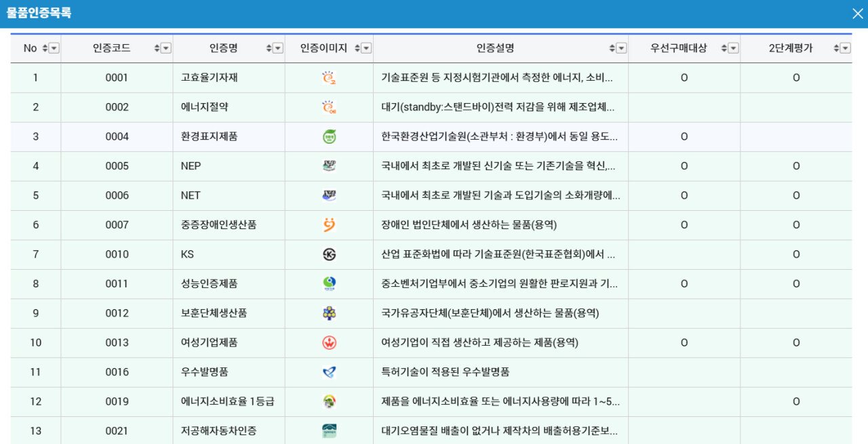
Task: Sort the table by 인증설명 header
Action: 612,48
